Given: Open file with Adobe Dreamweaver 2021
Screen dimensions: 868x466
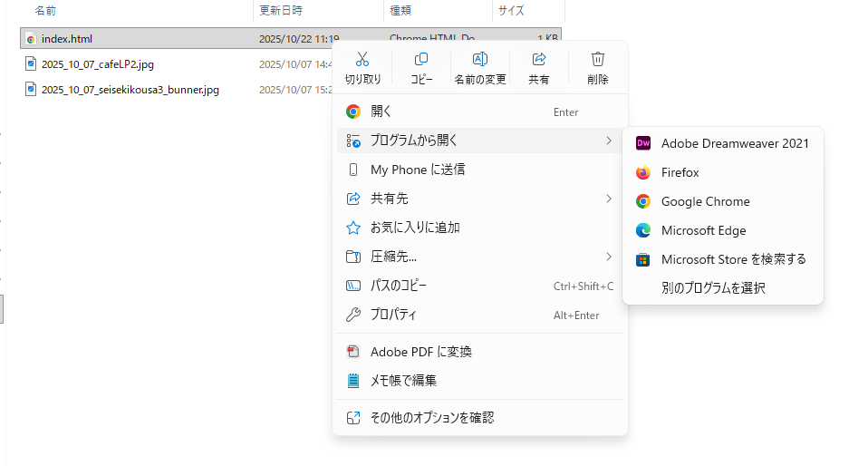Looking at the screenshot, I should click(734, 143).
